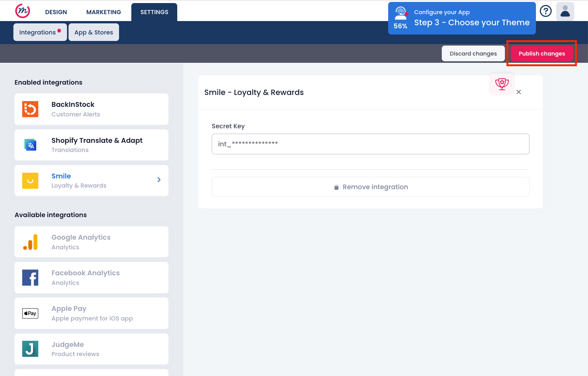Viewport: 588px width, 376px height.
Task: Focus the Secret Key input field
Action: point(371,144)
